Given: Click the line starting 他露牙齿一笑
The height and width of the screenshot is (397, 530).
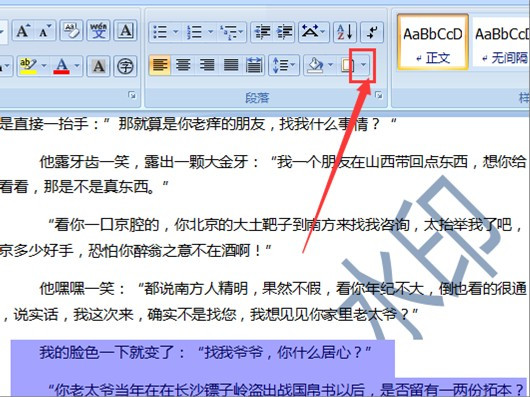Looking at the screenshot, I should pos(283,162).
